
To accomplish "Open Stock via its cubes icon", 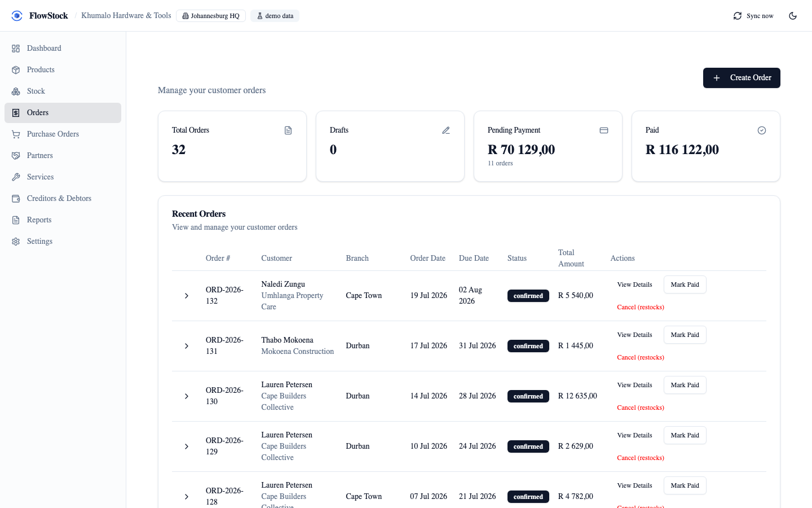I will click(16, 91).
